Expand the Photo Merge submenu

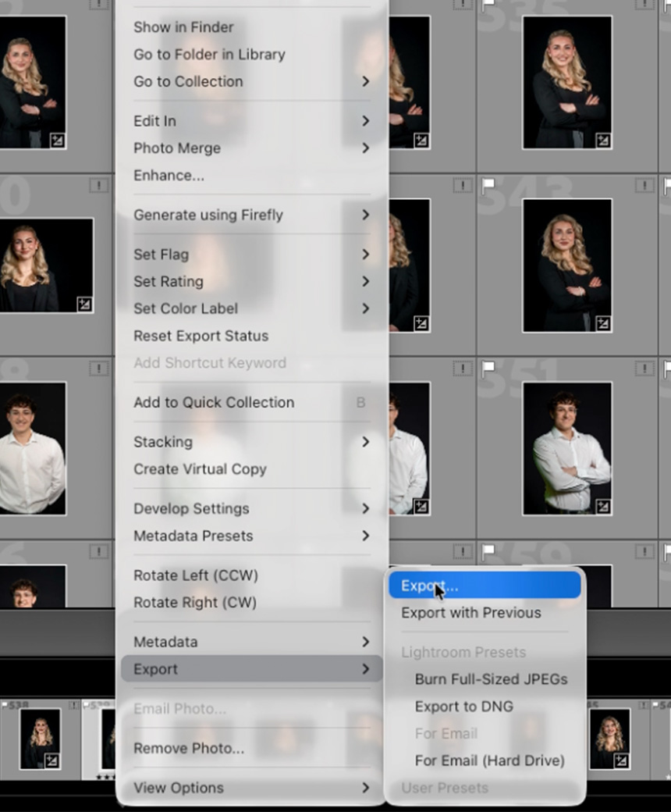pyautogui.click(x=252, y=148)
